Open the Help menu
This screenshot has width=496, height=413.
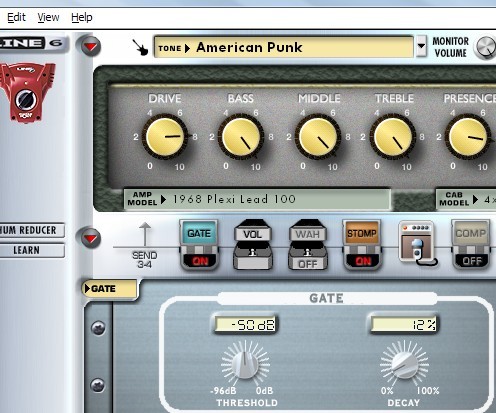pos(82,17)
